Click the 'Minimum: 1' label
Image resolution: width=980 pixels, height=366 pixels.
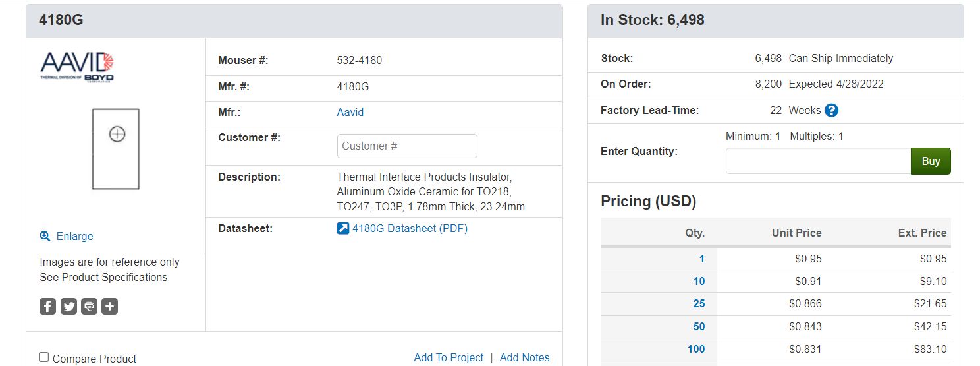coord(753,137)
